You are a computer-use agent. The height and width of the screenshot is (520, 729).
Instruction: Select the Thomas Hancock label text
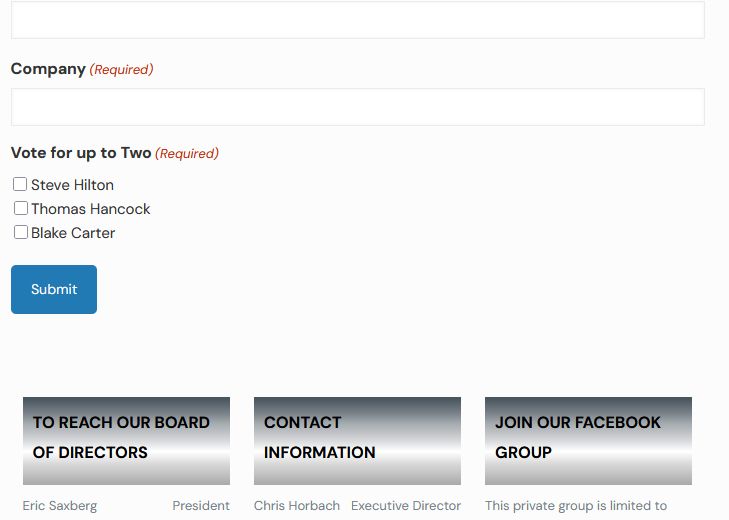pyautogui.click(x=90, y=209)
